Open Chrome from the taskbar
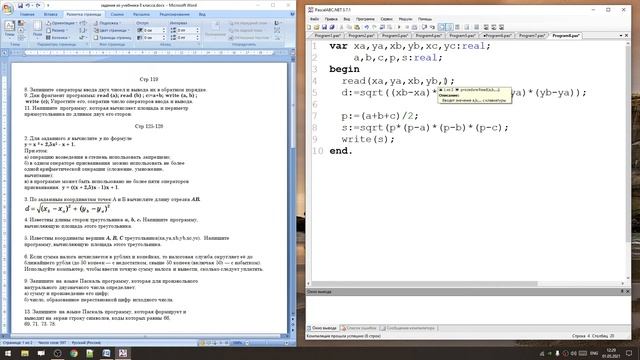This screenshot has height=360, width=640. (73, 353)
